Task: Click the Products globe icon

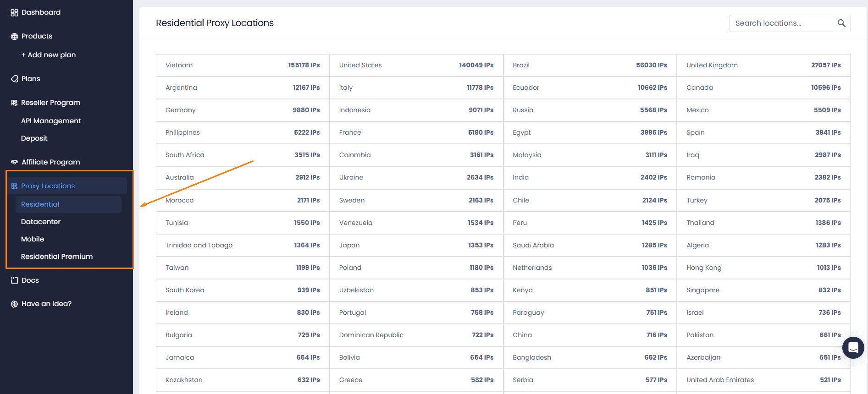Action: [14, 37]
